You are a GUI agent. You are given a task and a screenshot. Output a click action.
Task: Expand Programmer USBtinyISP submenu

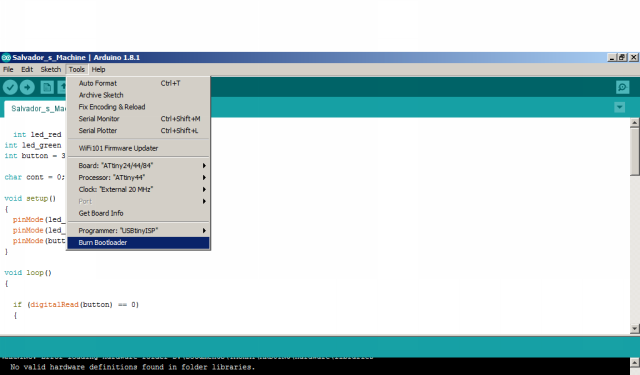tap(138, 231)
